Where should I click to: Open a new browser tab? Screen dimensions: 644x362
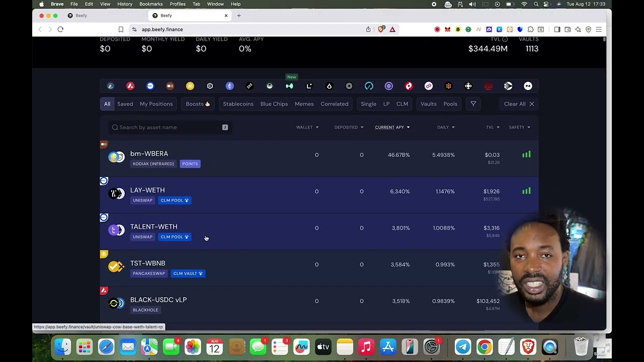(239, 16)
